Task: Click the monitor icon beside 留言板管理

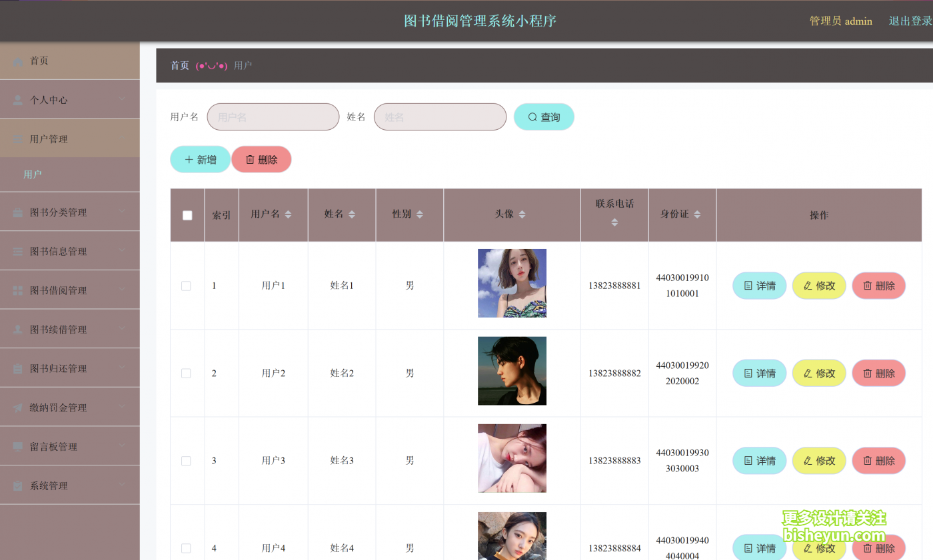Action: click(x=18, y=447)
